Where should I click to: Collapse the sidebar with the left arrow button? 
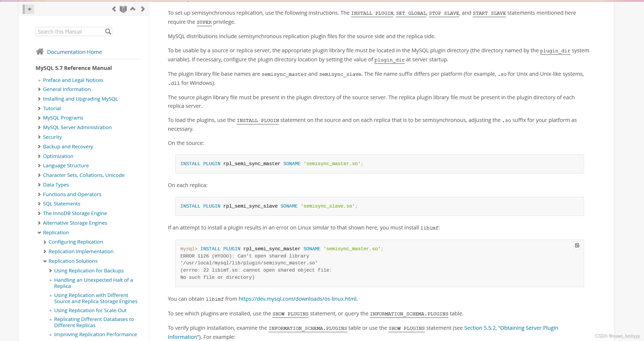(29, 9)
